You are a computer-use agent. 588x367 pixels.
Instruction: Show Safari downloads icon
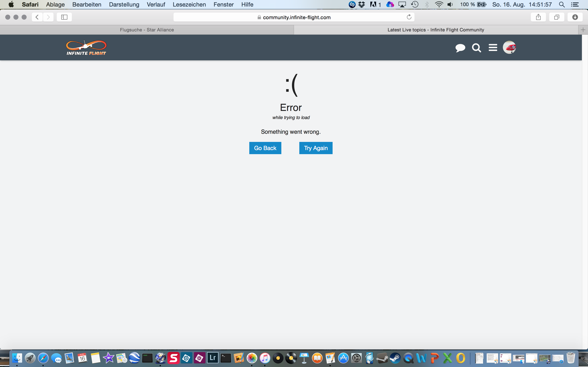[x=575, y=17]
